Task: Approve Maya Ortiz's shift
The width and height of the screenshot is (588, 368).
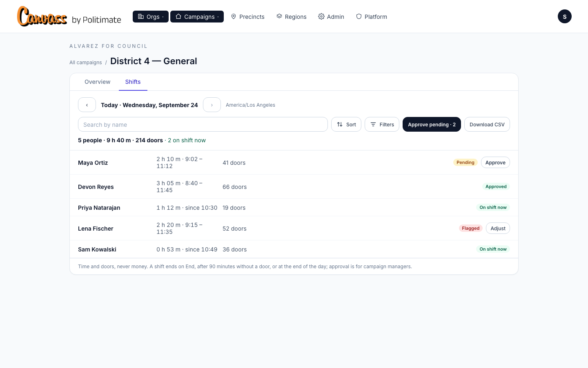Action: point(495,162)
